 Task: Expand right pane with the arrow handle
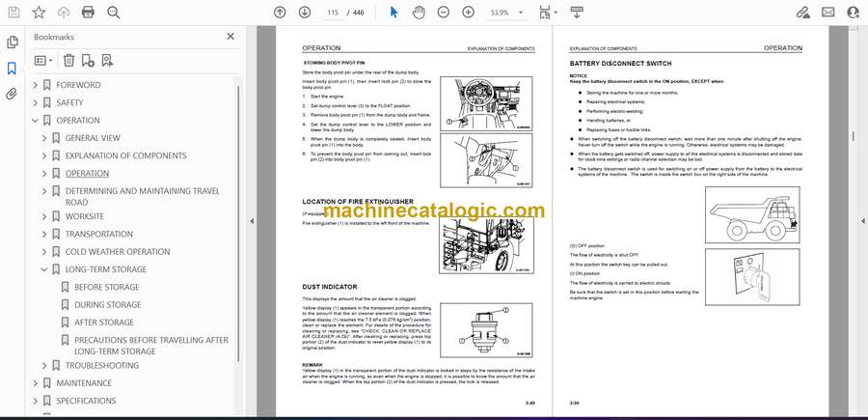pyautogui.click(x=862, y=221)
